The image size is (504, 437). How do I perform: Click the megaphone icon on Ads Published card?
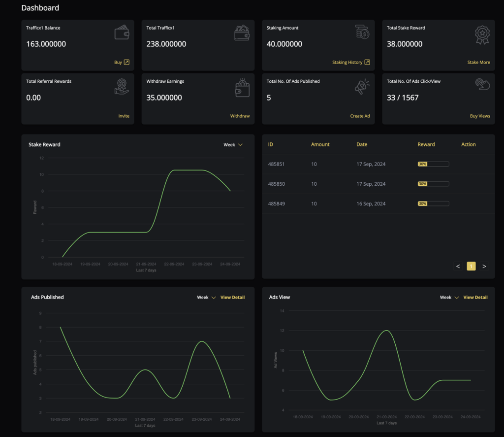pyautogui.click(x=362, y=87)
